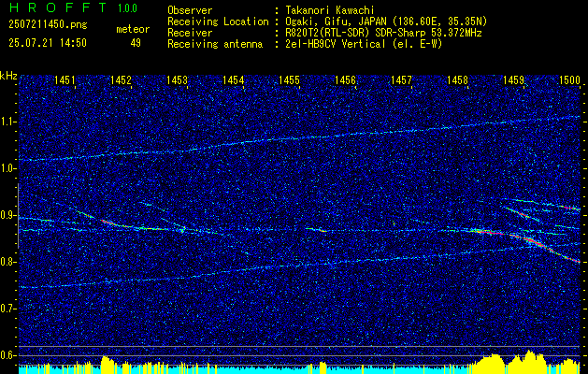Image resolution: width=588 pixels, height=374 pixels.
Task: Click the 0.6 frequency axis label
Action: pos(7,355)
